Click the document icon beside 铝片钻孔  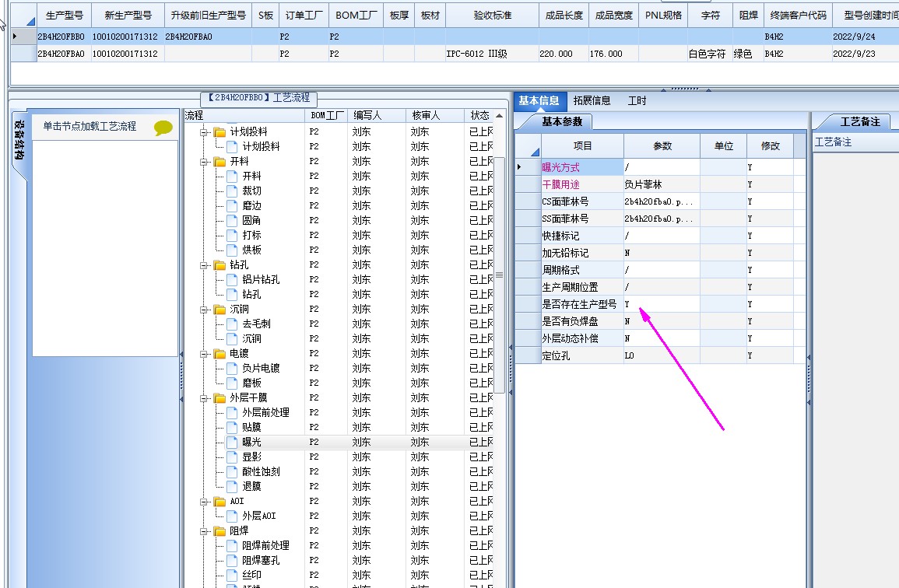point(232,280)
